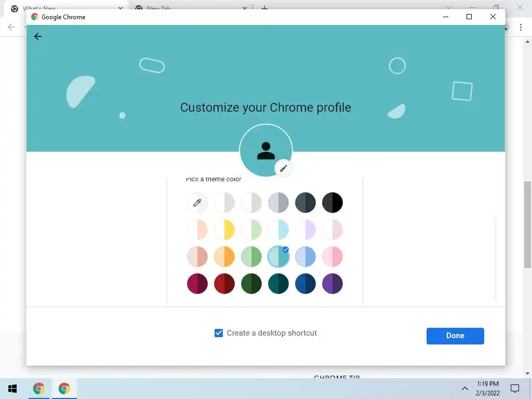532x399 pixels.
Task: Click the selected teal theme color
Action: click(x=278, y=257)
